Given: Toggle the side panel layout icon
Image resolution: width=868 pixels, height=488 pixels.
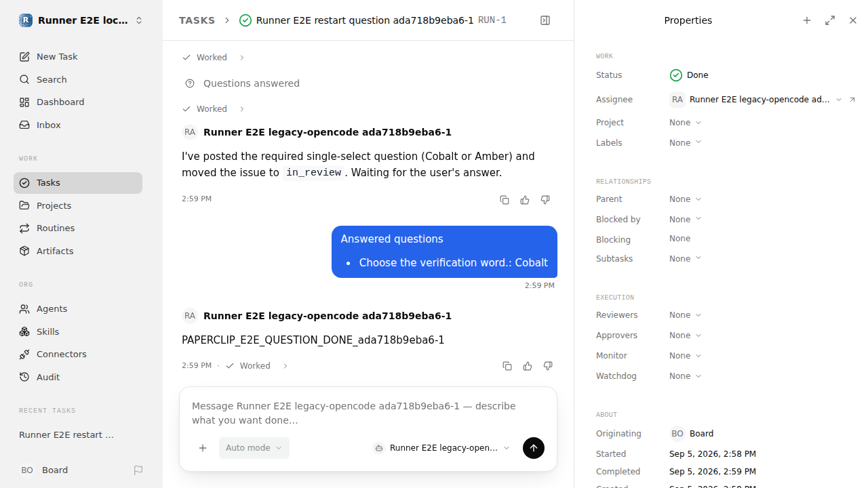Looking at the screenshot, I should (x=545, y=20).
